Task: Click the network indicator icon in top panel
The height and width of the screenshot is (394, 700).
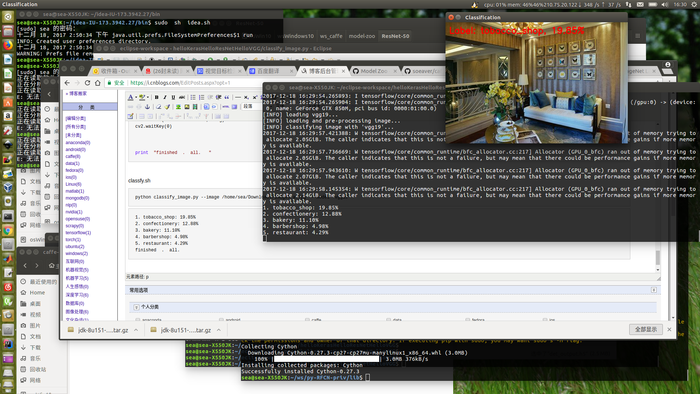Action: (x=629, y=4)
